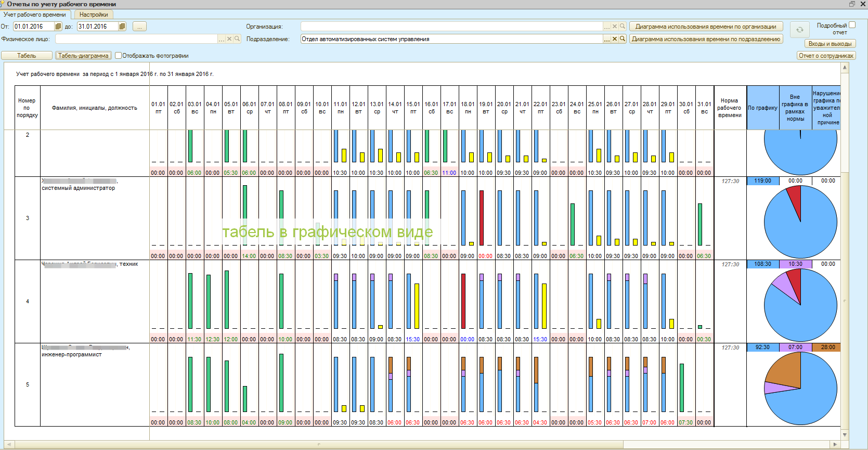This screenshot has height=450, width=868.
Task: Select the 'По графику' blue column header
Action: (x=762, y=108)
